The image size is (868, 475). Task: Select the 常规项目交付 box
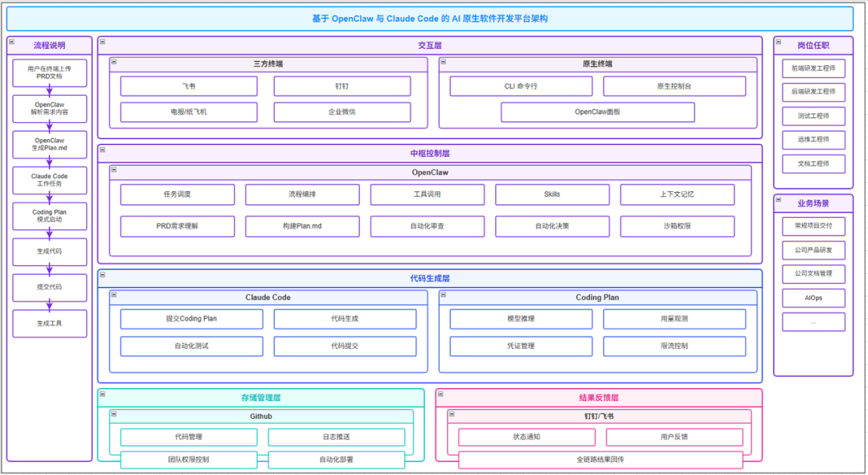pyautogui.click(x=813, y=227)
